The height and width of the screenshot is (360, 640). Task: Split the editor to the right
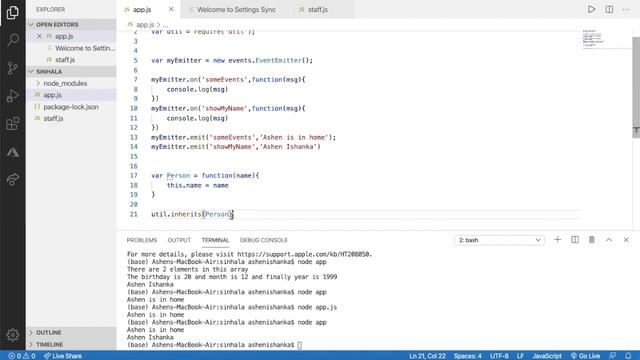[609, 9]
